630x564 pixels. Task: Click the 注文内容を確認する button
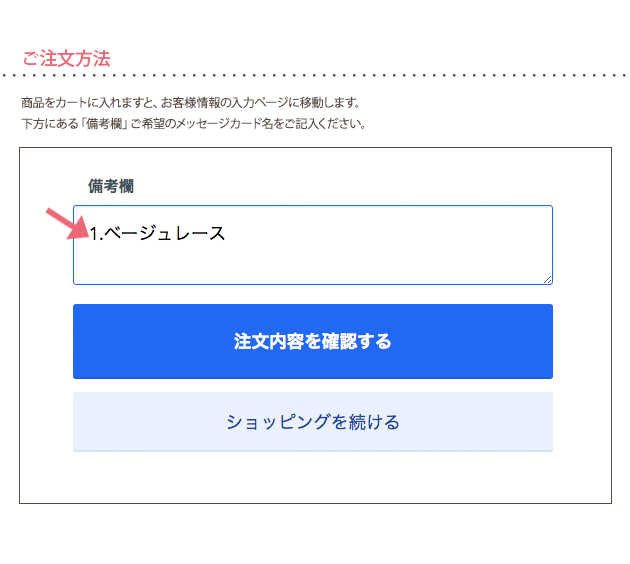(x=312, y=341)
